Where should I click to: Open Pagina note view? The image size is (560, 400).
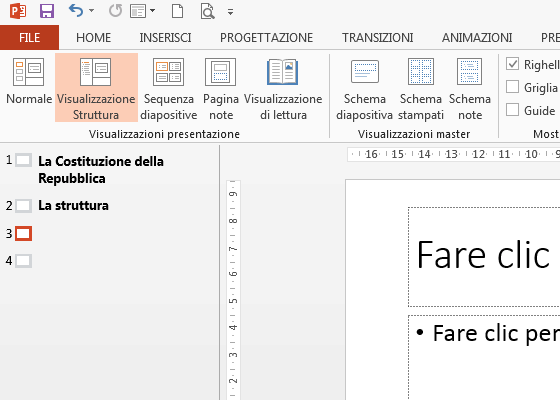(221, 88)
